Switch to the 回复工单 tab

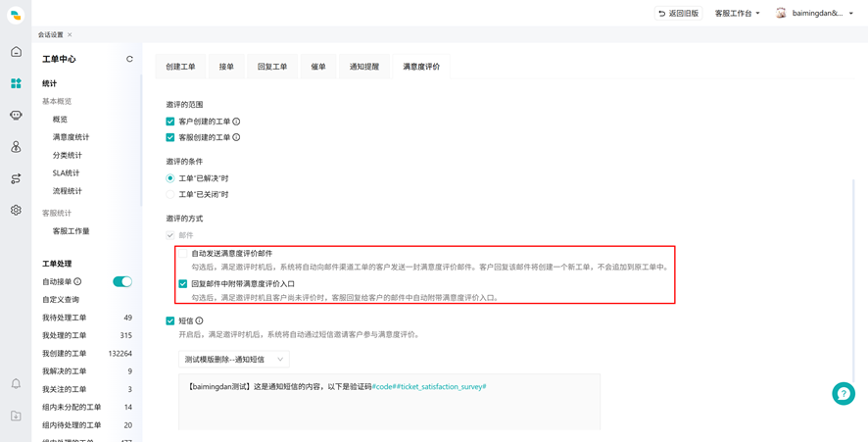(x=272, y=67)
